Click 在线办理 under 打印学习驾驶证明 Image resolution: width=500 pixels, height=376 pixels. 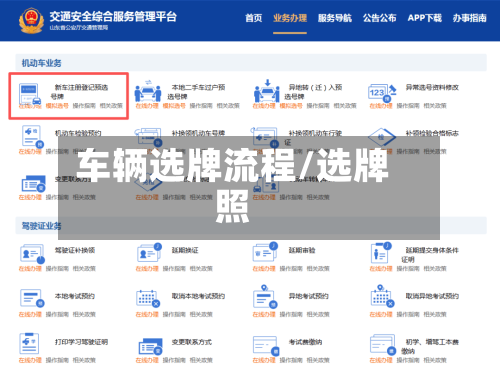click(x=30, y=360)
